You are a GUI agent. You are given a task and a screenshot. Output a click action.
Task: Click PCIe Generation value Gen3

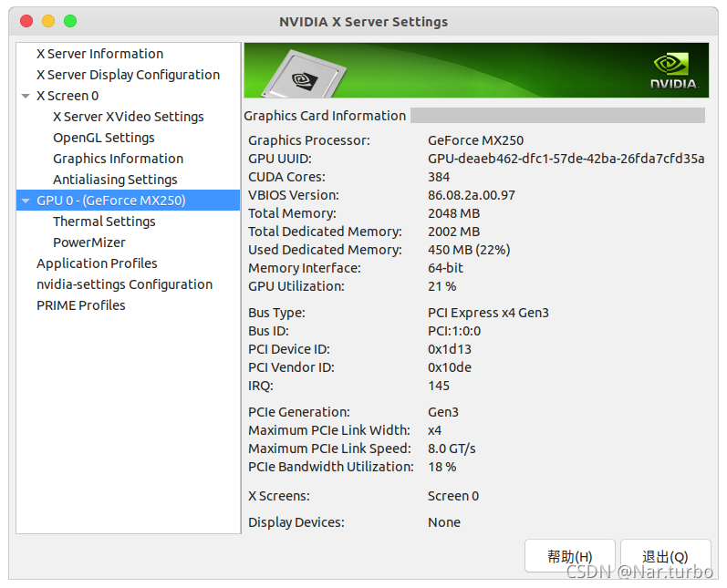(442, 412)
